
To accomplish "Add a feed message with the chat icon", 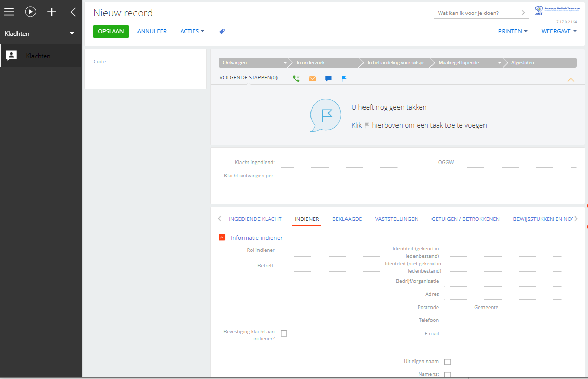I will tap(328, 78).
